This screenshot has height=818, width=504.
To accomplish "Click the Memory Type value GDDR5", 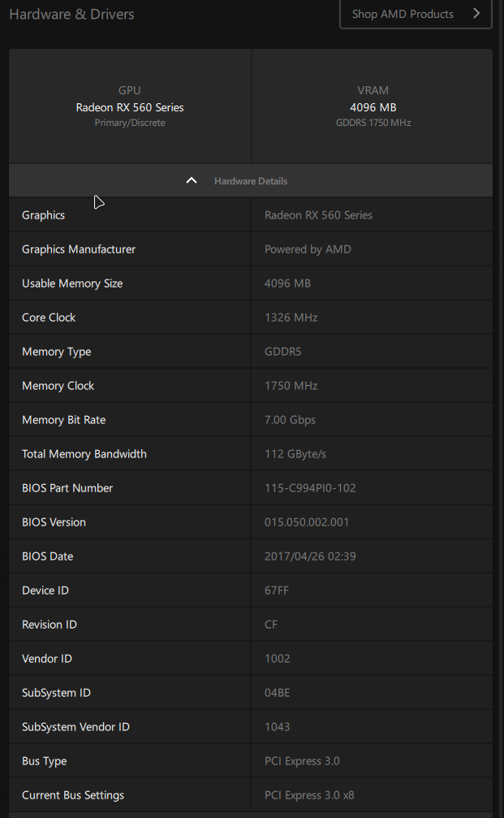I will (x=282, y=352).
